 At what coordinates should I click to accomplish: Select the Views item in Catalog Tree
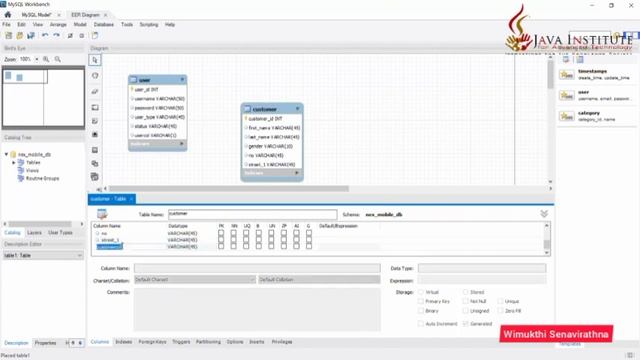click(32, 170)
